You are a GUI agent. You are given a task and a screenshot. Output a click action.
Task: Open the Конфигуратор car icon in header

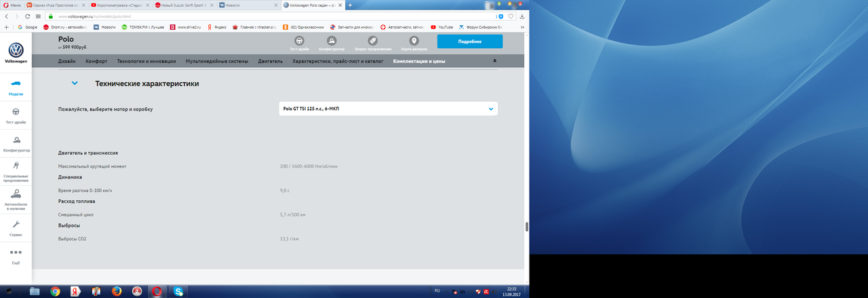(332, 41)
